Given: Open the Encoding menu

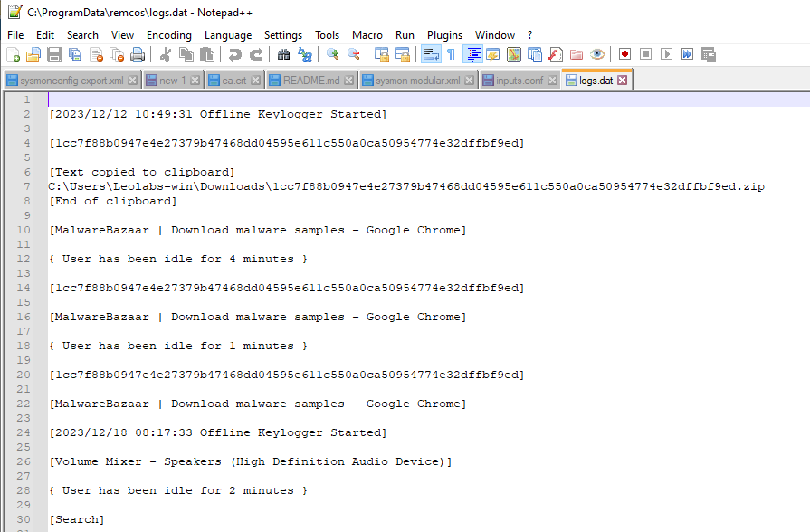Looking at the screenshot, I should pyautogui.click(x=169, y=35).
